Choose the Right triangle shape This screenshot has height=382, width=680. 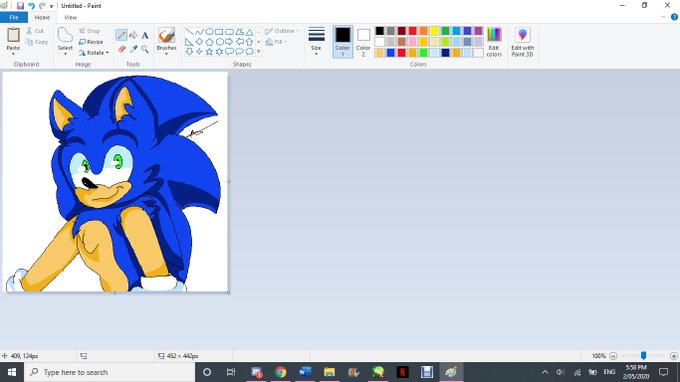pos(190,42)
